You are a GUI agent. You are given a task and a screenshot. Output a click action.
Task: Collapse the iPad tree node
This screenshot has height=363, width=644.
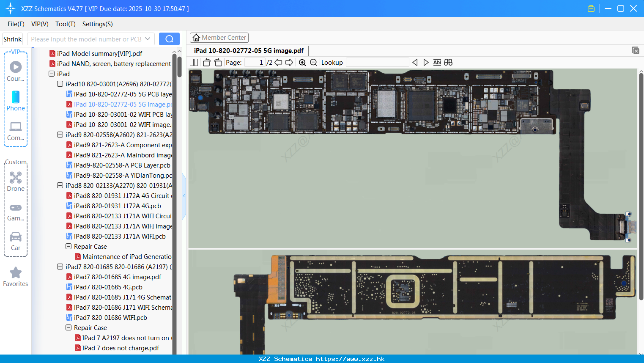(x=52, y=74)
